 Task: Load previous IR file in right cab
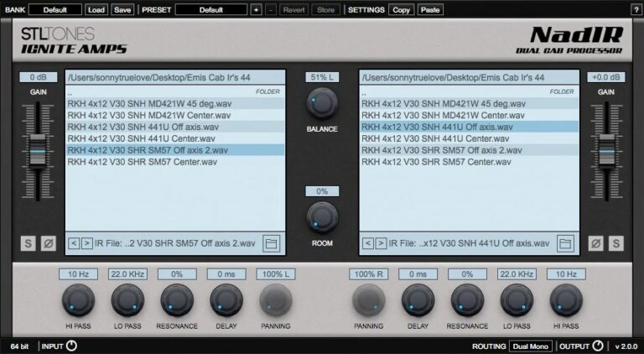(x=367, y=243)
